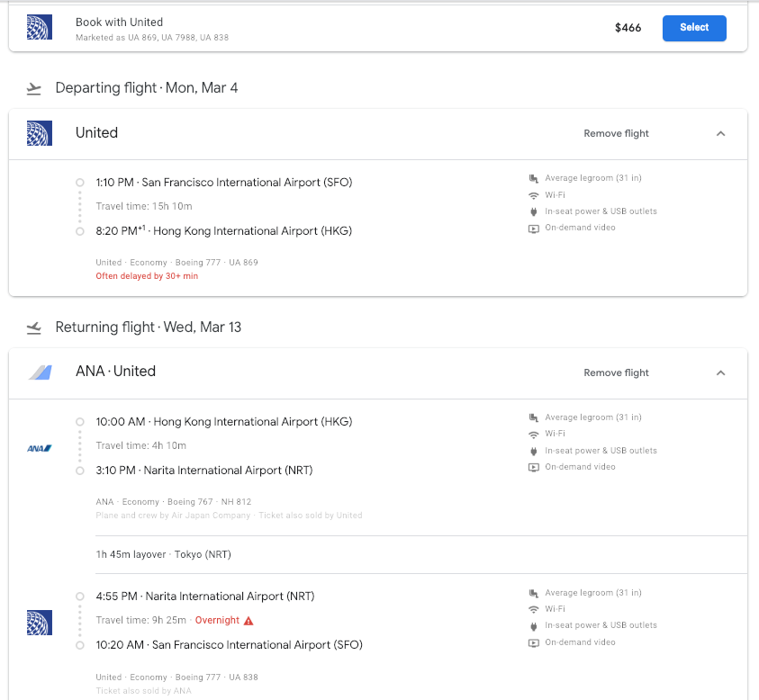
Task: Click the United logo beside the Narita departure
Action: pyautogui.click(x=39, y=622)
